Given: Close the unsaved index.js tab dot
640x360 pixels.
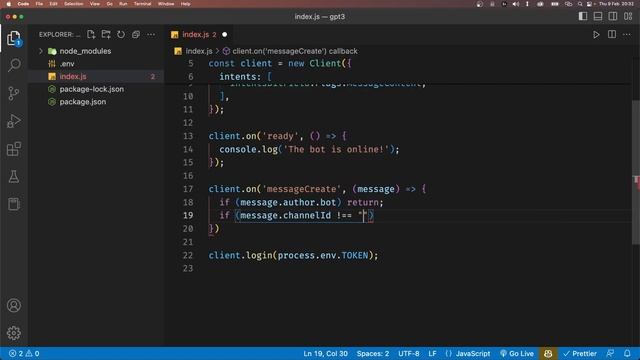Looking at the screenshot, I should point(224,35).
